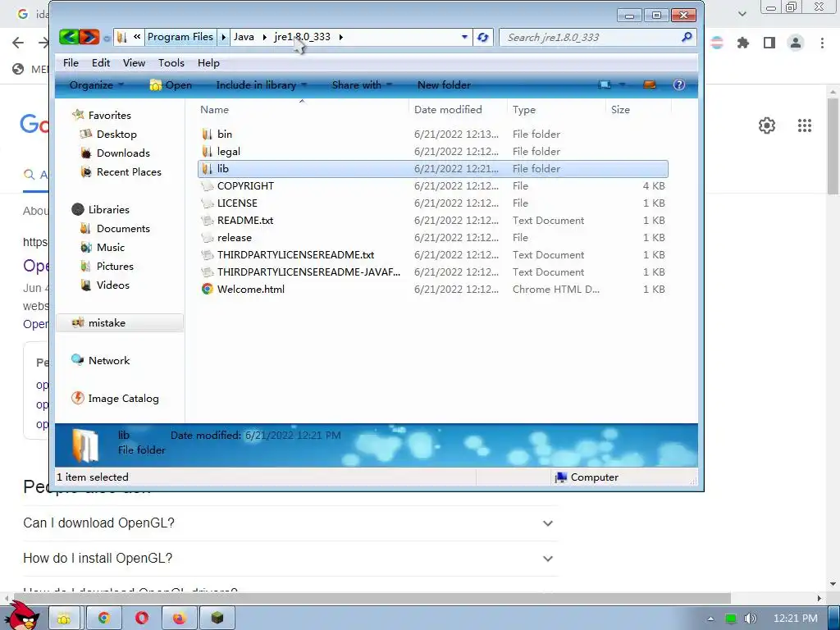Open Include in library dropdown

click(262, 84)
